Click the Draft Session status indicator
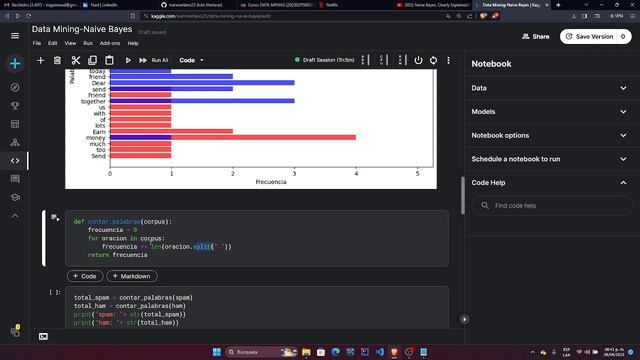640x360 pixels. (324, 60)
